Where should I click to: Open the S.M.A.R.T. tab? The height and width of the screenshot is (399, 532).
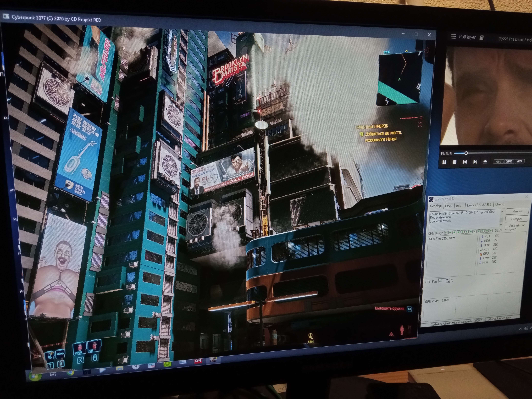click(x=485, y=205)
